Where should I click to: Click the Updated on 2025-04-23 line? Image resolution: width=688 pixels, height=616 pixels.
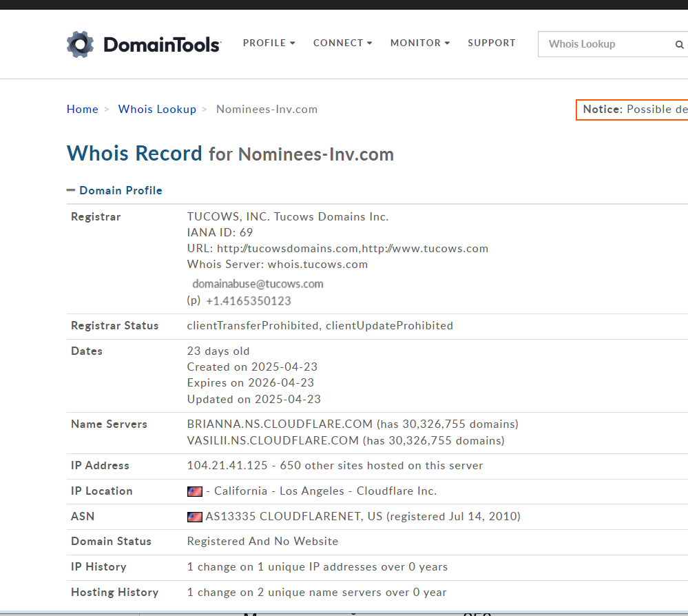point(254,400)
